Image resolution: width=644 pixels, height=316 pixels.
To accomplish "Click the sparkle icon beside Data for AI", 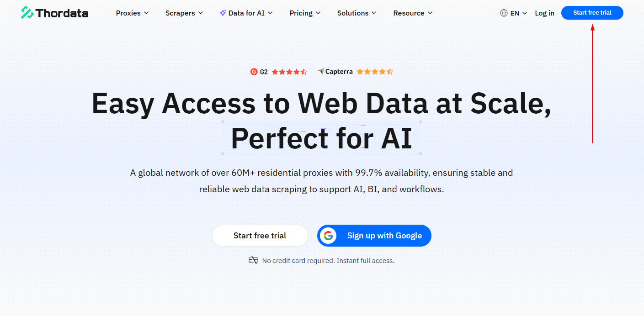I will tap(223, 13).
